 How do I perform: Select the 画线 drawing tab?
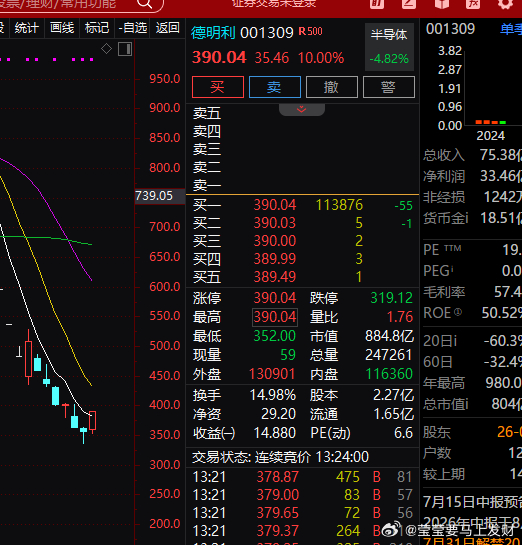tap(62, 28)
